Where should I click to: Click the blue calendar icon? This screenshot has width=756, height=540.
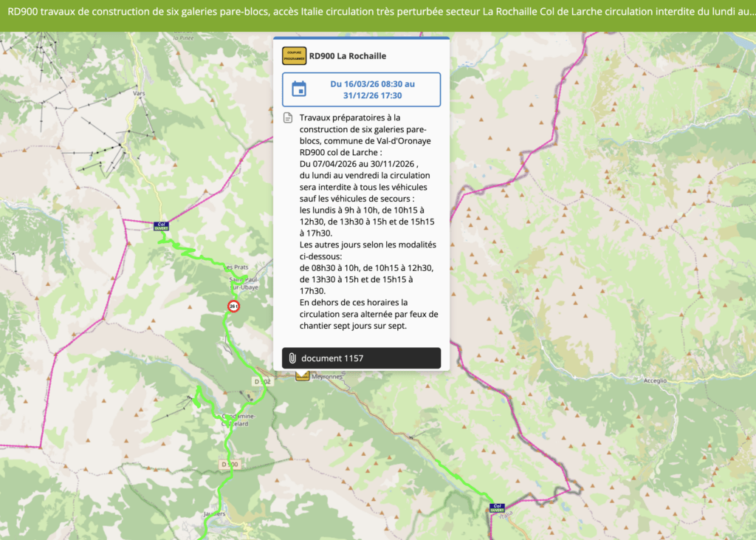(299, 89)
